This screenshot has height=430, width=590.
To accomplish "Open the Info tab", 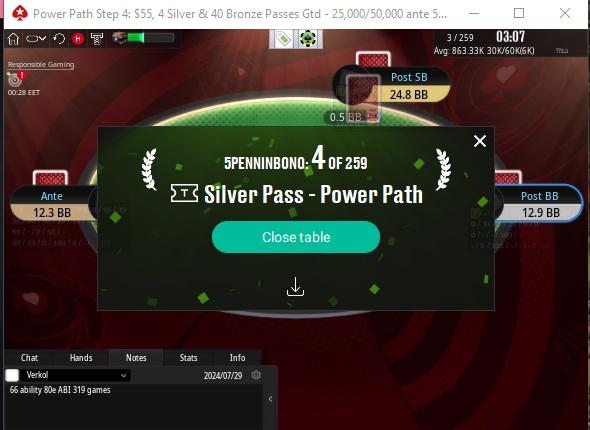I will 237,358.
